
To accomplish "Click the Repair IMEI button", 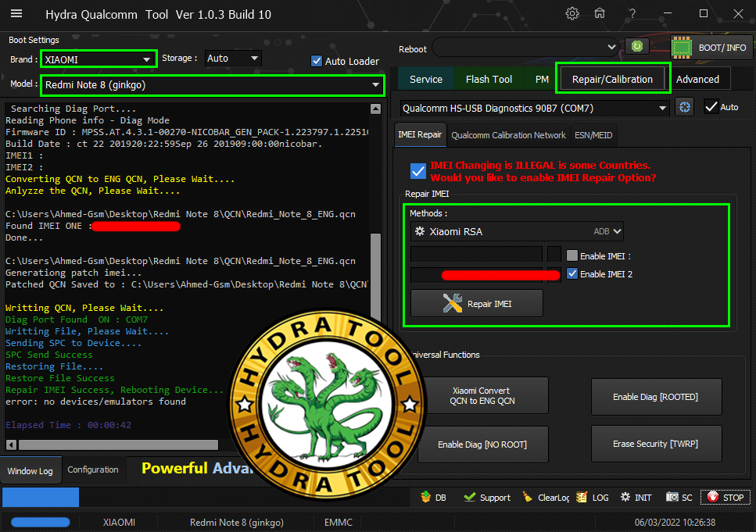I will pyautogui.click(x=476, y=303).
